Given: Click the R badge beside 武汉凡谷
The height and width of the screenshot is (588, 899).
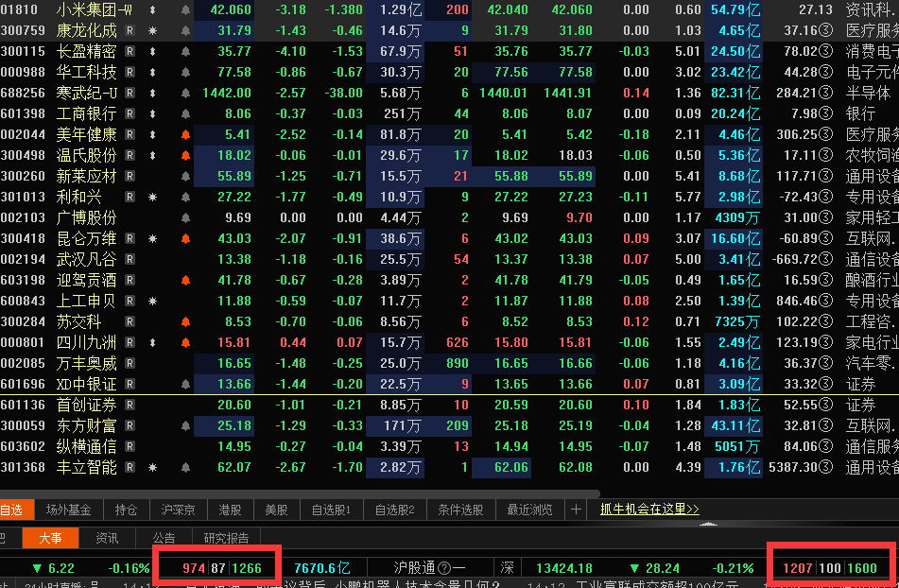Looking at the screenshot, I should click(130, 260).
